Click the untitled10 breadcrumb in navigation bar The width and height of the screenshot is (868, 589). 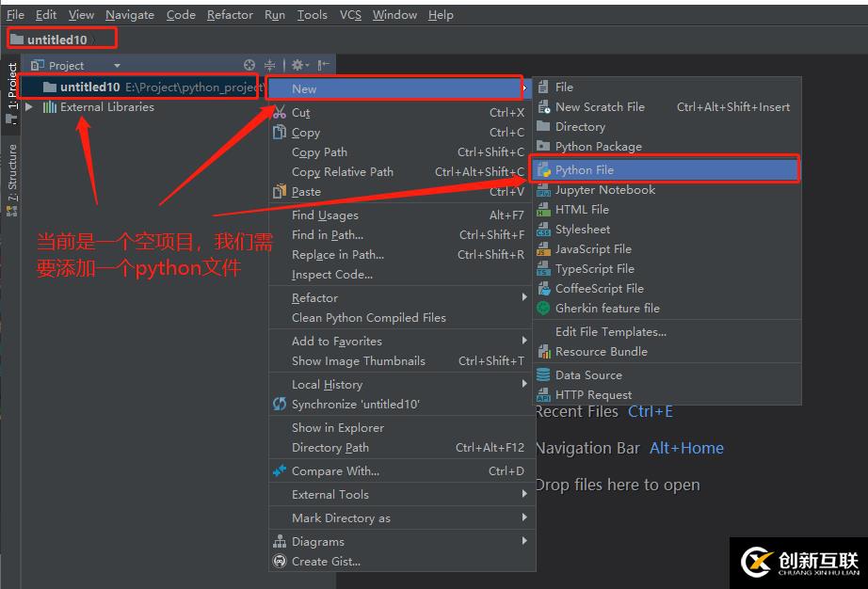(x=56, y=40)
